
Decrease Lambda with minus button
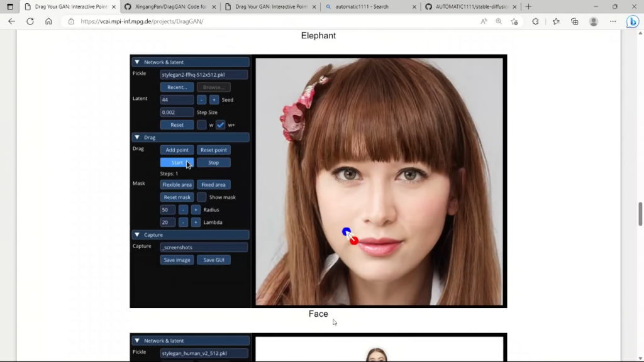click(183, 222)
